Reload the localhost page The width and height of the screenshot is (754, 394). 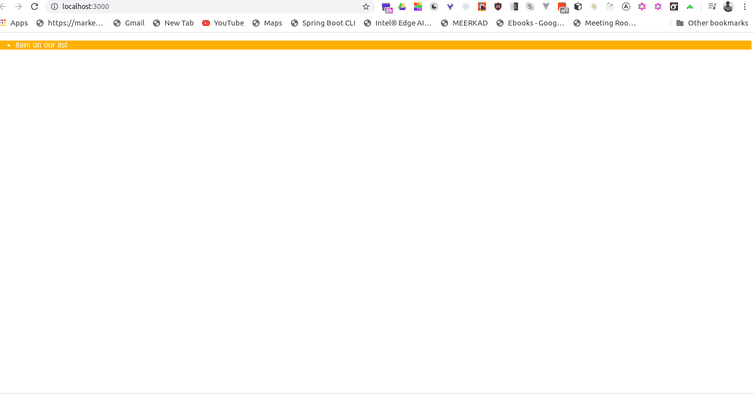[34, 7]
